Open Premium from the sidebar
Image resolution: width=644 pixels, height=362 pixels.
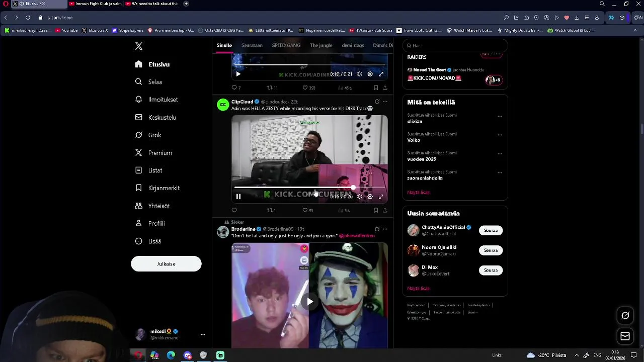(x=153, y=153)
